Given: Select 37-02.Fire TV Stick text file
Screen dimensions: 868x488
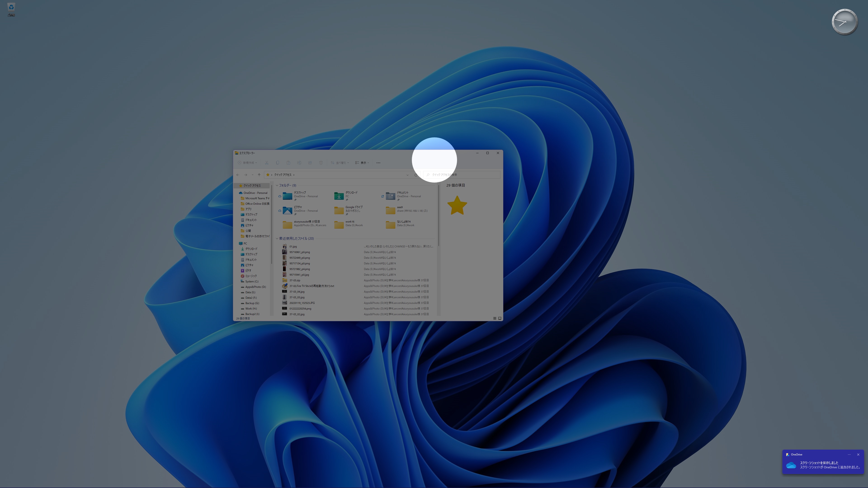Looking at the screenshot, I should click(358, 286).
